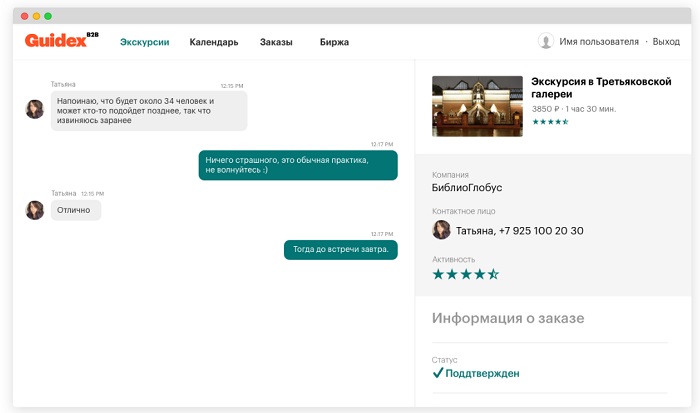Go to the Заказы section
This screenshot has width=700, height=413.
(276, 42)
